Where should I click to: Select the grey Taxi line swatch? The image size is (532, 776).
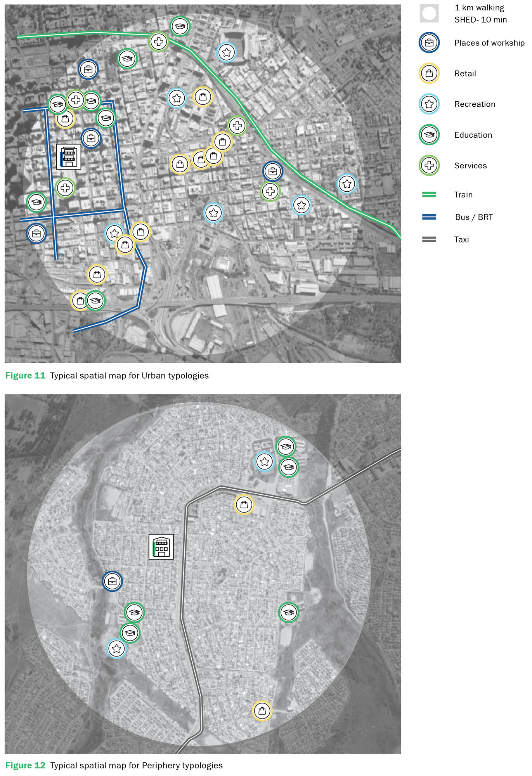(x=429, y=240)
